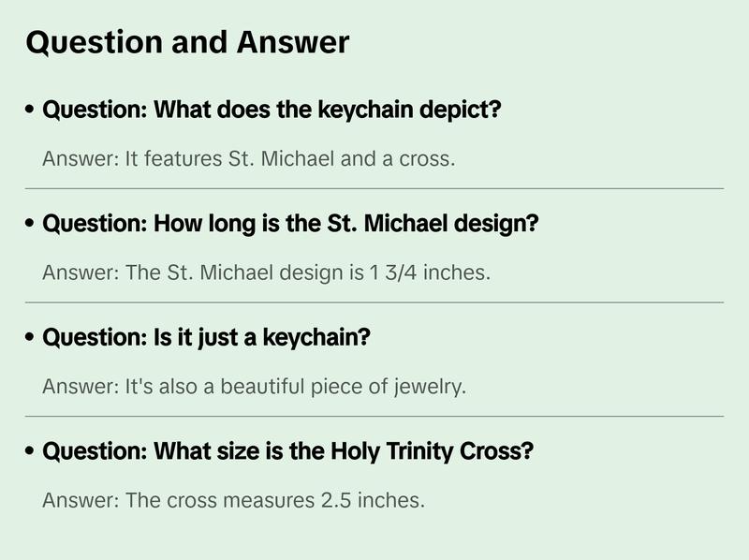Viewport: 749px width, 560px height.
Task: Click the divider line below the jewelry answer
Action: pos(374,416)
